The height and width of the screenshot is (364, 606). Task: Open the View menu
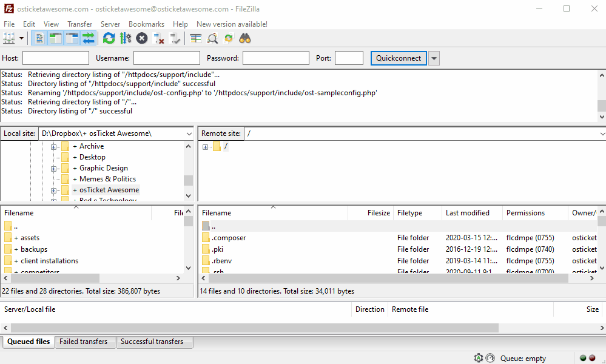point(51,24)
